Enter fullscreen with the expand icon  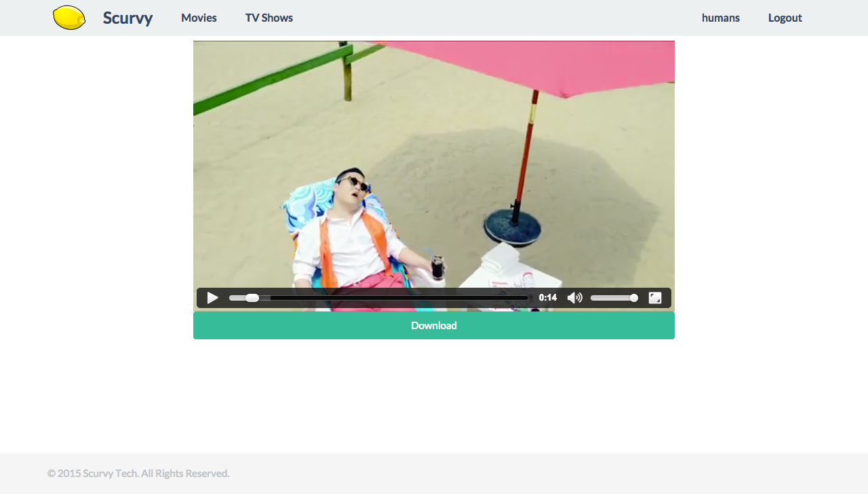point(655,298)
